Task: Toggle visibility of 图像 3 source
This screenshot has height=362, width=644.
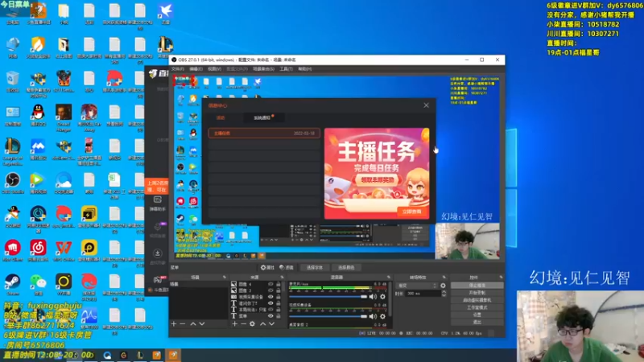Action: (x=270, y=290)
